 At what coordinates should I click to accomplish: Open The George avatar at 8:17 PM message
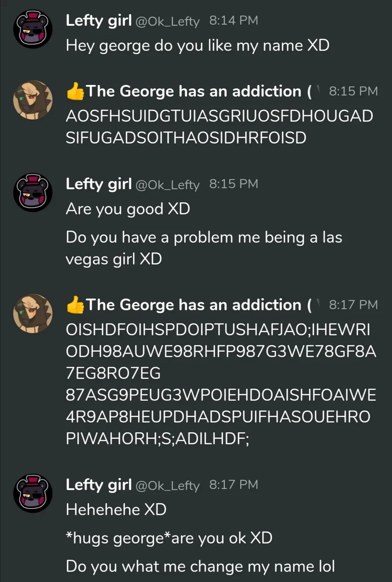33,313
